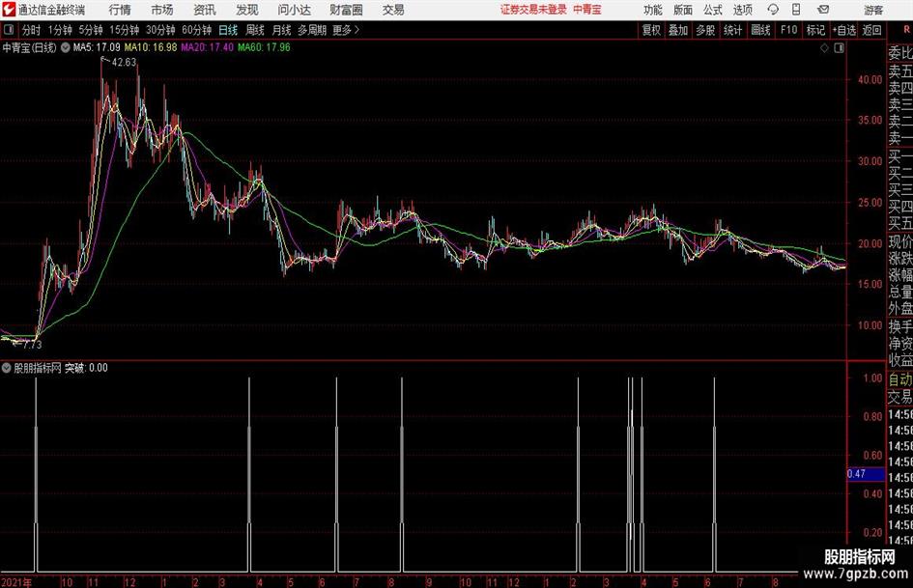
Task: Open the 多周期 multi-period view
Action: point(312,30)
